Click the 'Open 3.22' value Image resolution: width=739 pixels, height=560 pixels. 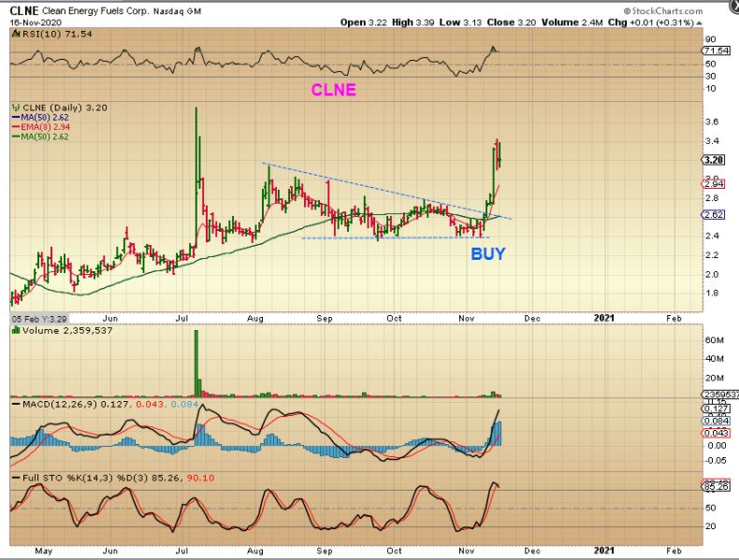pyautogui.click(x=363, y=22)
